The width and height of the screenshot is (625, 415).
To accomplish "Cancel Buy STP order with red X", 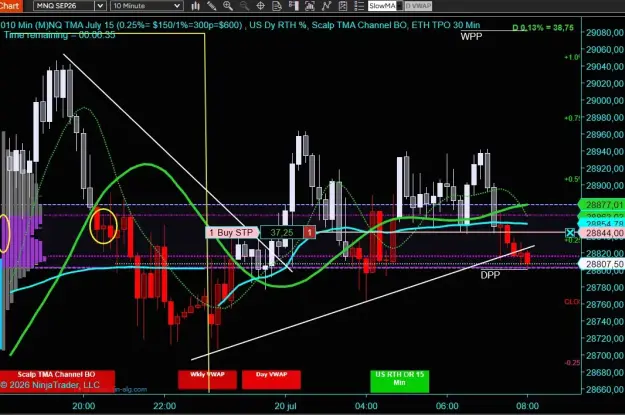I will coord(310,232).
